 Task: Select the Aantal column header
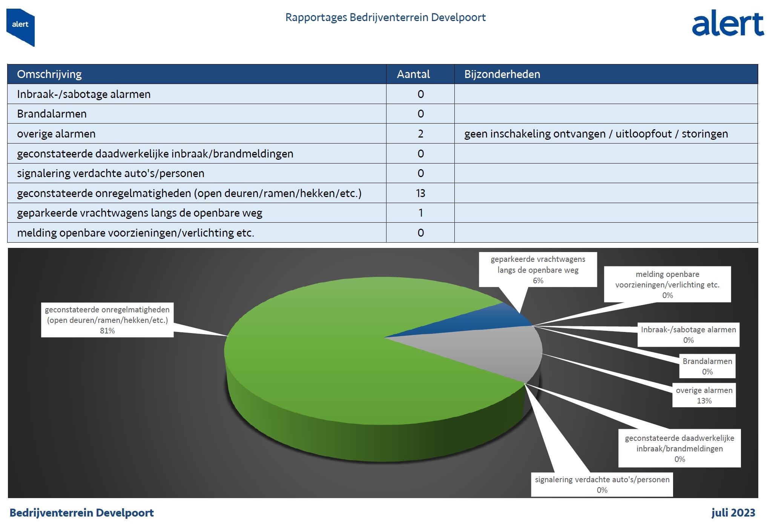tap(413, 74)
